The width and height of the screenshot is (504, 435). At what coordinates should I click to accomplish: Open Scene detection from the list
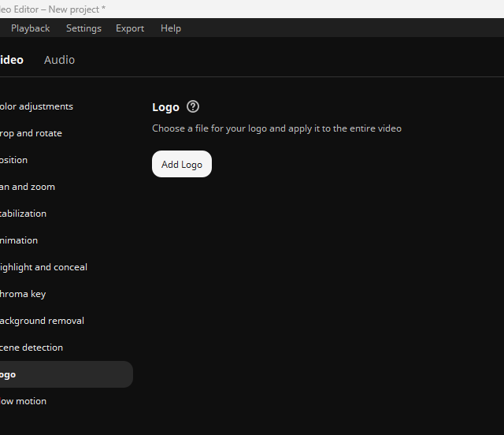(31, 348)
